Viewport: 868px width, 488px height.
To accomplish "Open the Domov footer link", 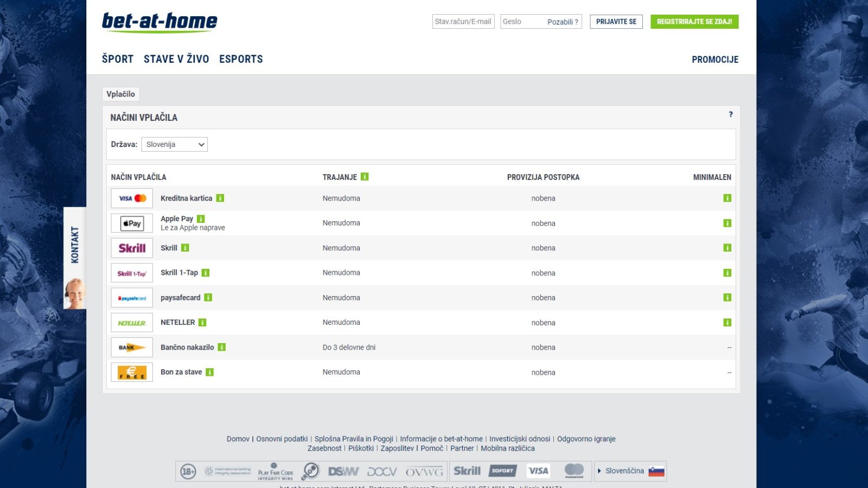I will tap(238, 439).
